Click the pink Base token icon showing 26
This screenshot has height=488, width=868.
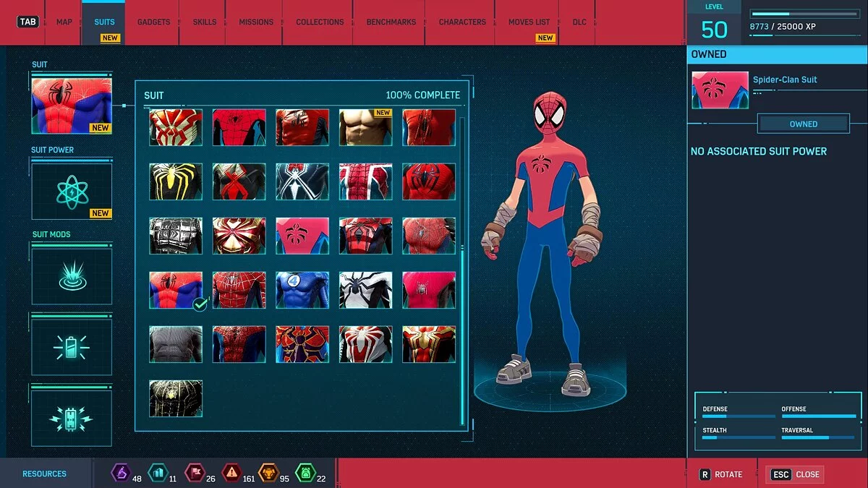[x=194, y=474]
